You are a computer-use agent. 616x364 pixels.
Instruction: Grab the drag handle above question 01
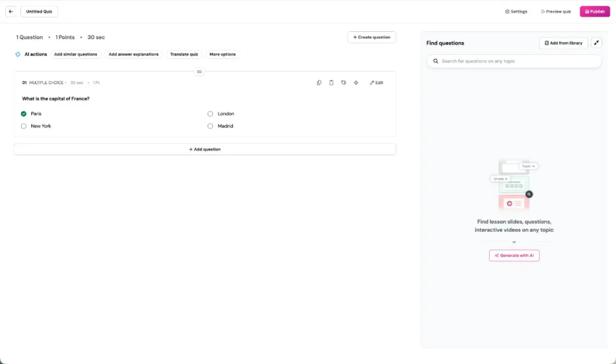[200, 72]
